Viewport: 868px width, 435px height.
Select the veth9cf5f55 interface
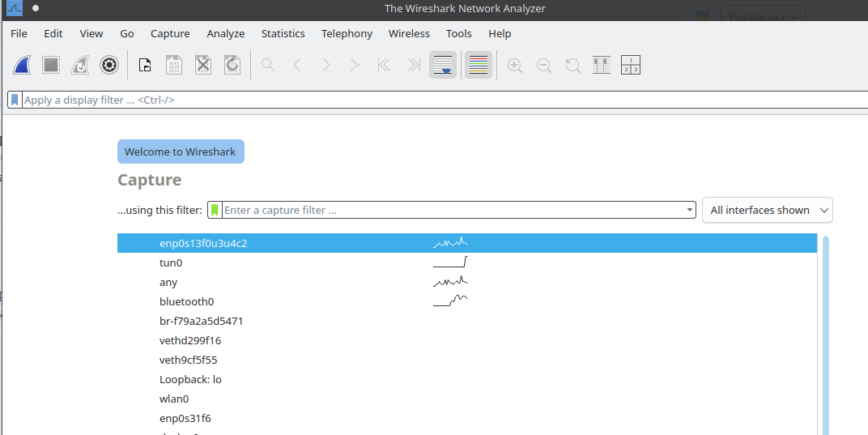point(467,360)
